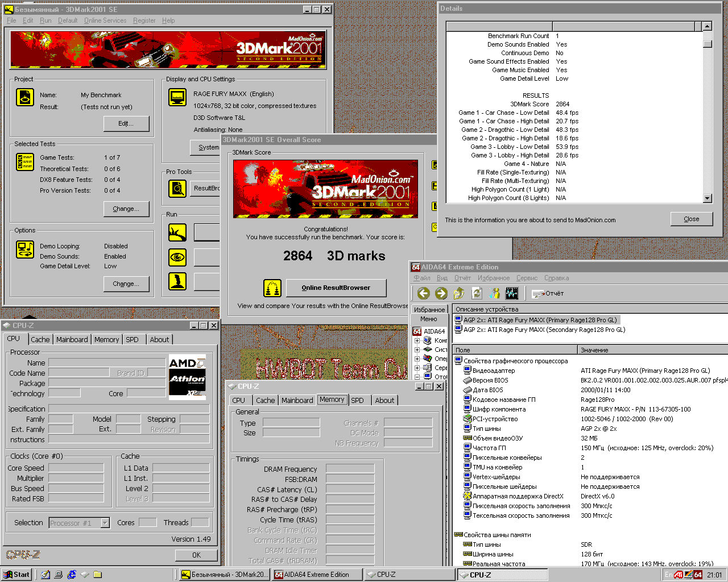Click the folder icon in quick launch
The height and width of the screenshot is (582, 728).
[97, 575]
